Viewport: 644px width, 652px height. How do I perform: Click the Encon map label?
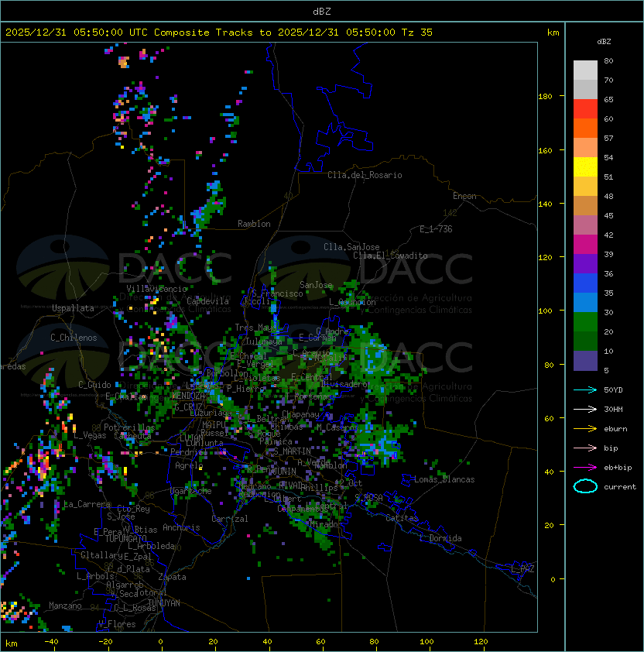pos(464,196)
